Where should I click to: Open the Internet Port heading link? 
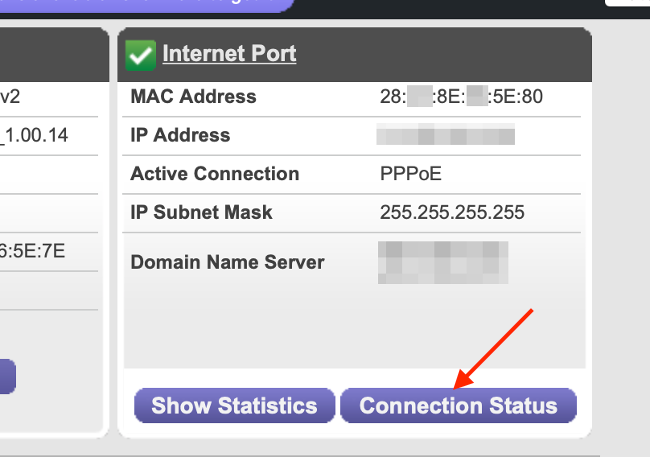click(x=229, y=54)
